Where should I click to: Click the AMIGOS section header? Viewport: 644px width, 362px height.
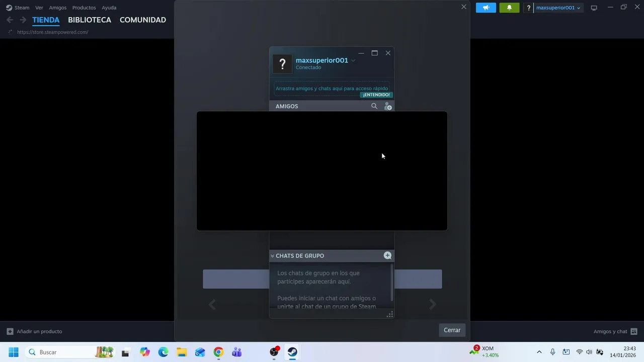[287, 106]
